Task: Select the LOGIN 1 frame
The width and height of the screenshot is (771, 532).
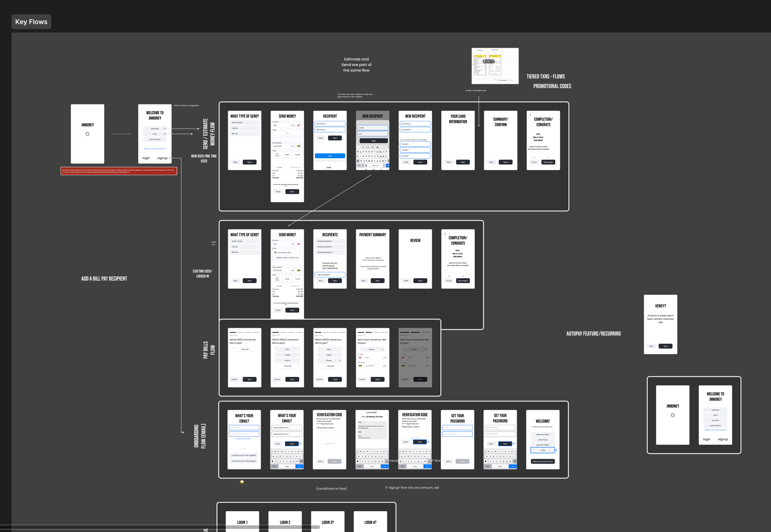Action: 242,521
